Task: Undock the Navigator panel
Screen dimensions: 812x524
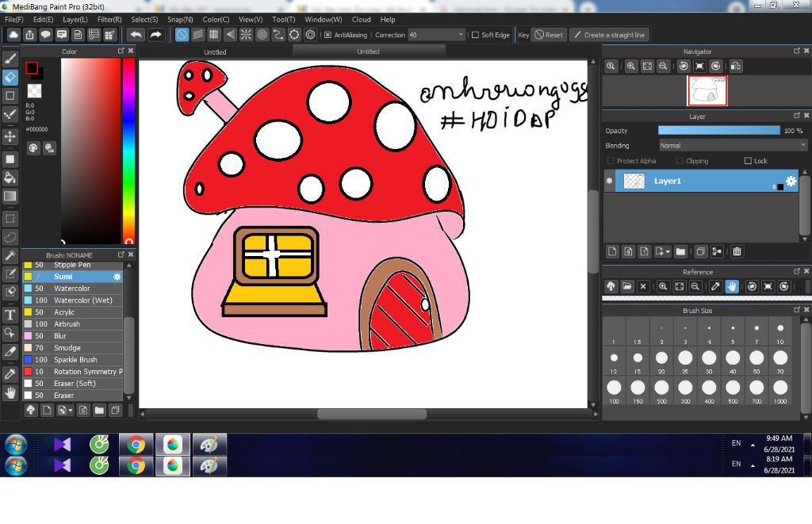Action: tap(797, 51)
